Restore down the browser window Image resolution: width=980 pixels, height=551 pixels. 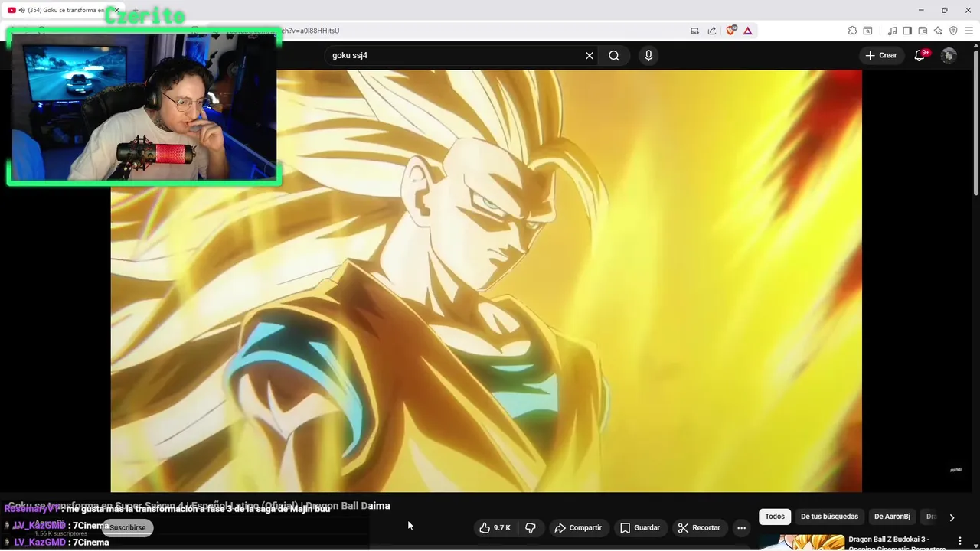point(945,10)
